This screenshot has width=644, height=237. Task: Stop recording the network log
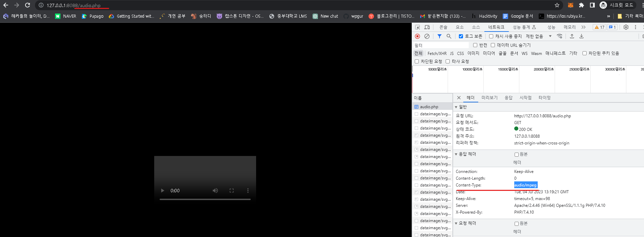tap(417, 36)
